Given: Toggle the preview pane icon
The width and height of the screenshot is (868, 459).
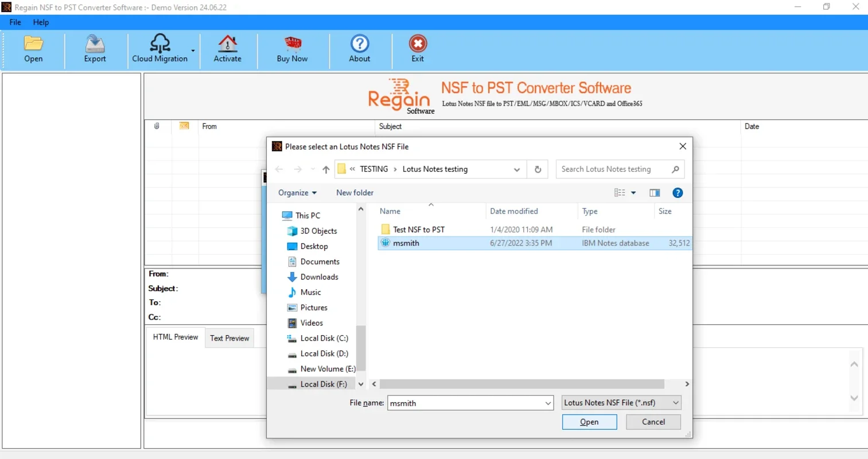Looking at the screenshot, I should [655, 193].
